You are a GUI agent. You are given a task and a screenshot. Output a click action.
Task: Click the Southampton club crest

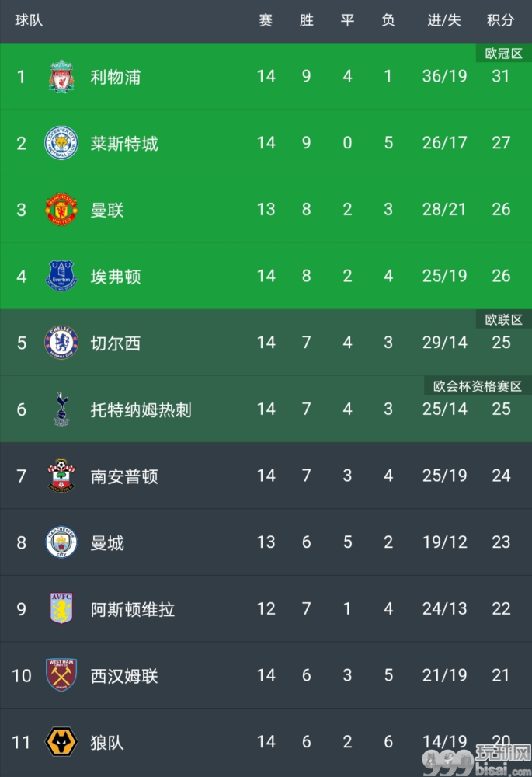[x=61, y=476]
